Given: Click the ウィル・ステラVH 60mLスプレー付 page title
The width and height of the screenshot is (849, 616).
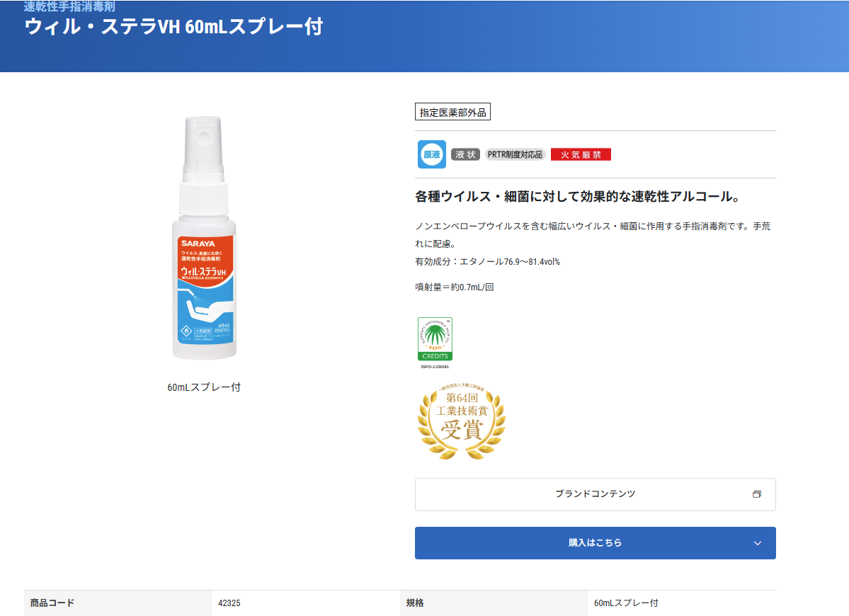Looking at the screenshot, I should (x=174, y=28).
